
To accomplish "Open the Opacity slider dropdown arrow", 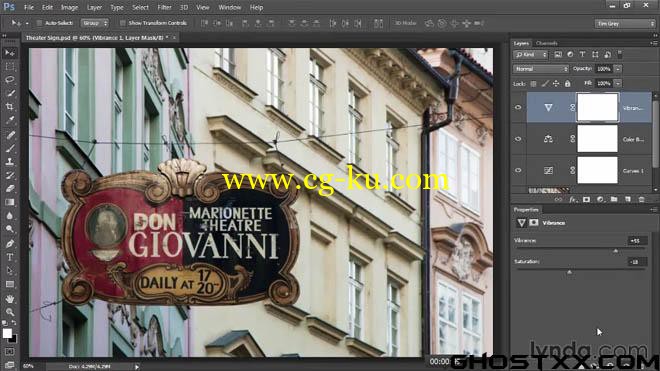I will [x=617, y=69].
